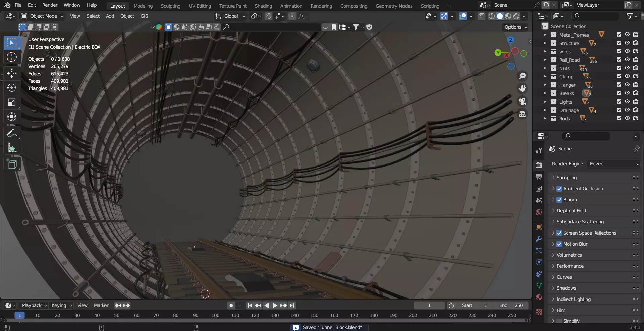This screenshot has height=331, width=644.
Task: Click the current frame number field
Action: click(429, 305)
